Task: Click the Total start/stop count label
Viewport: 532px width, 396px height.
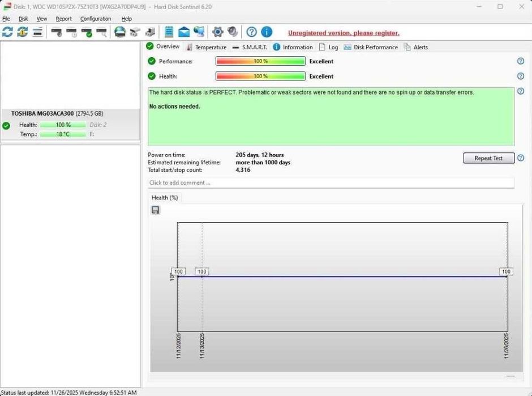Action: [x=175, y=170]
